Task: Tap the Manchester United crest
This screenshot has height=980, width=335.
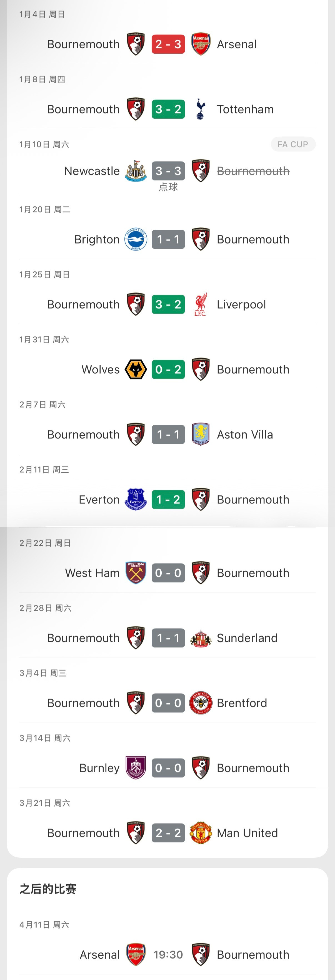Action: coord(200,833)
